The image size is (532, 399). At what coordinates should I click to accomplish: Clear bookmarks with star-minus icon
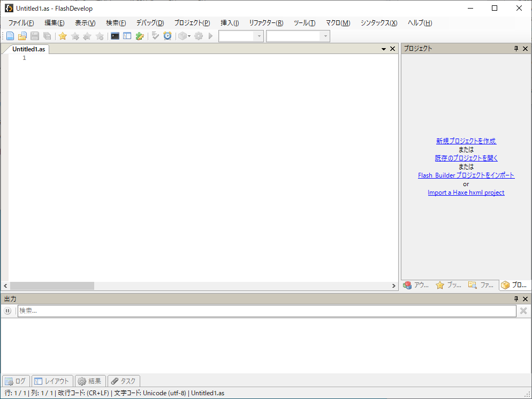click(100, 36)
